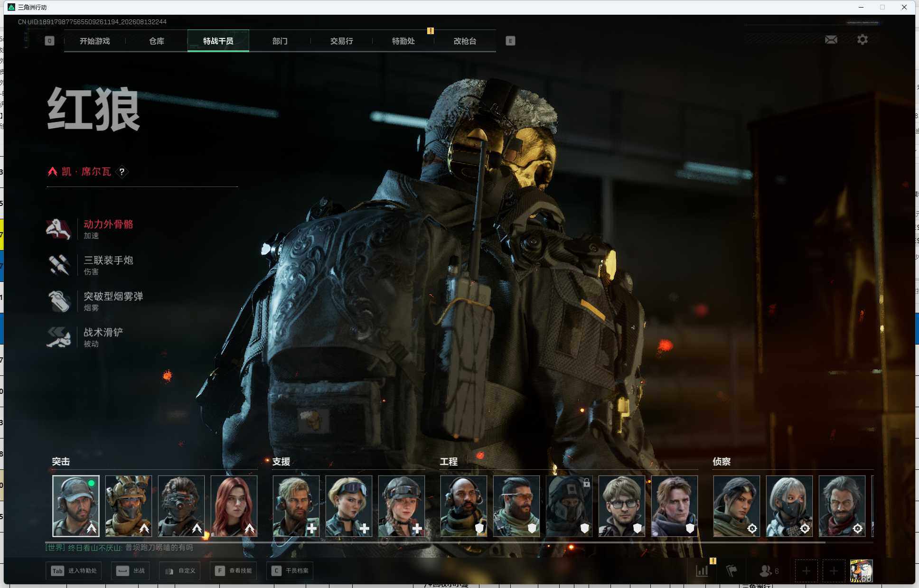Click the operator name 凯·席尔瓦
919x588 pixels.
(x=86, y=172)
